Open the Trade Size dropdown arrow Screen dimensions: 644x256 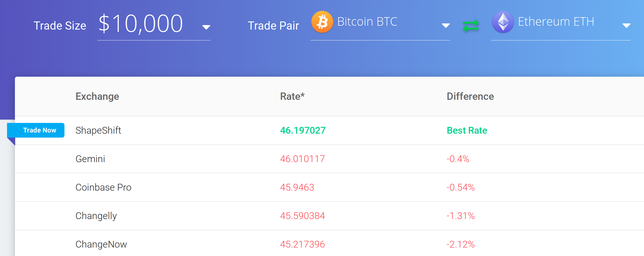(x=206, y=27)
